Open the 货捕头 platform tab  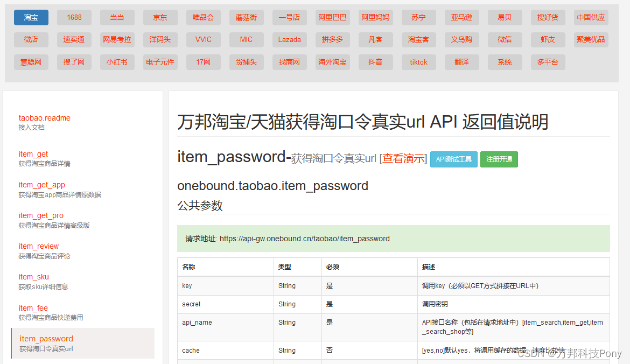[246, 62]
